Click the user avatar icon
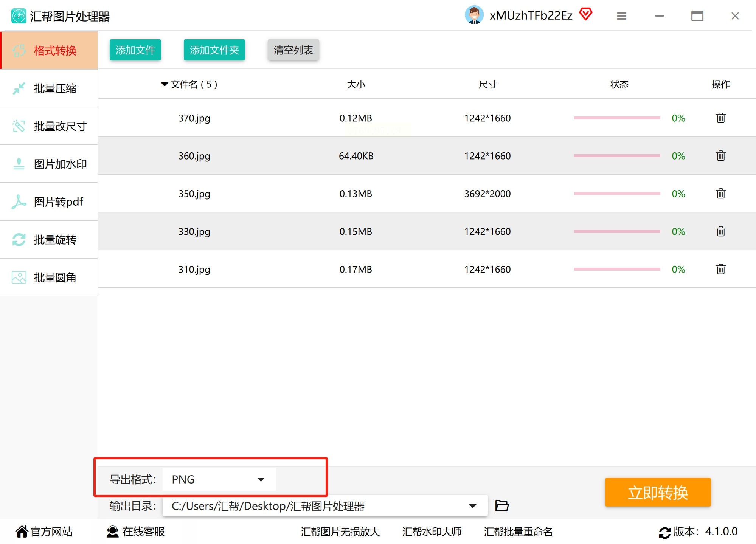This screenshot has width=756, height=544. (x=474, y=15)
